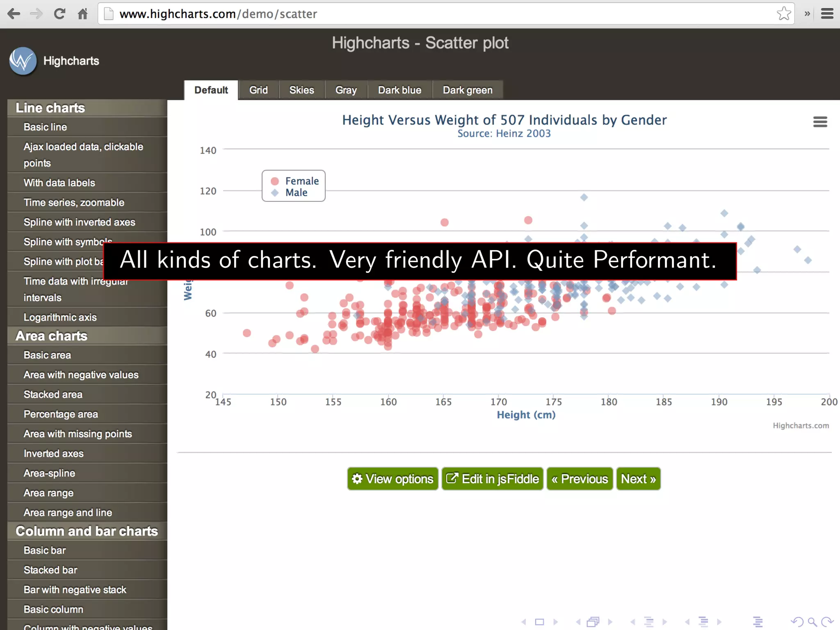This screenshot has width=840, height=630.
Task: Open the Basic line demo
Action: [87, 127]
